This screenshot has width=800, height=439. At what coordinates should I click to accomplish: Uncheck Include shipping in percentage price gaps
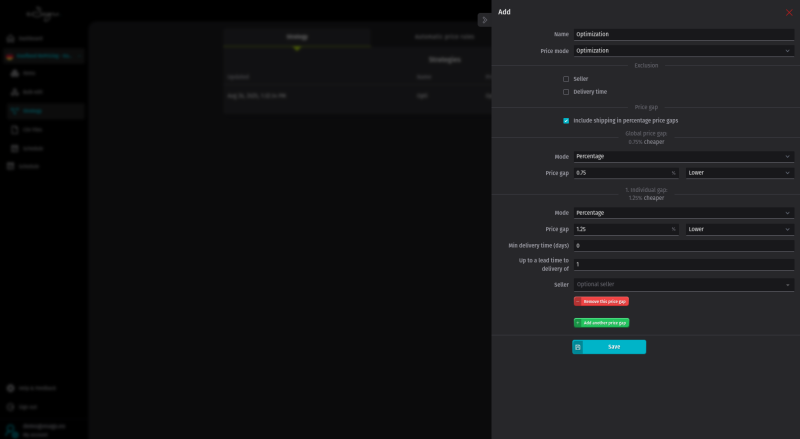(x=566, y=121)
